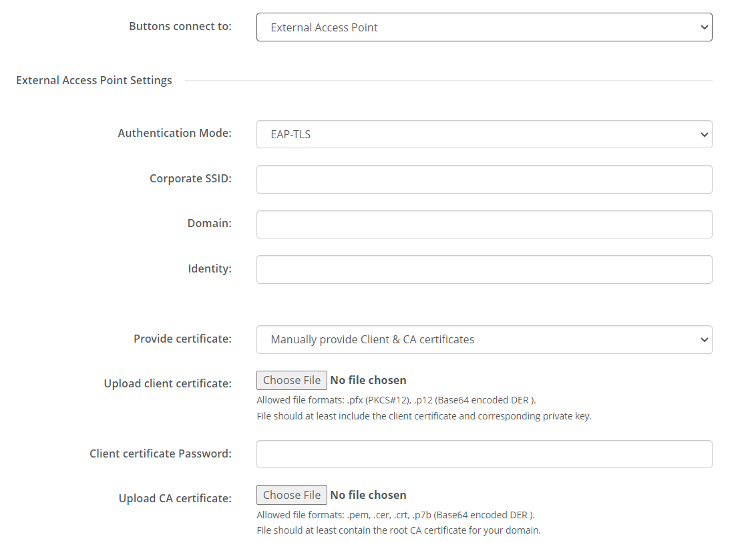
Task: Open the Provide certificate dropdown
Action: [x=484, y=339]
